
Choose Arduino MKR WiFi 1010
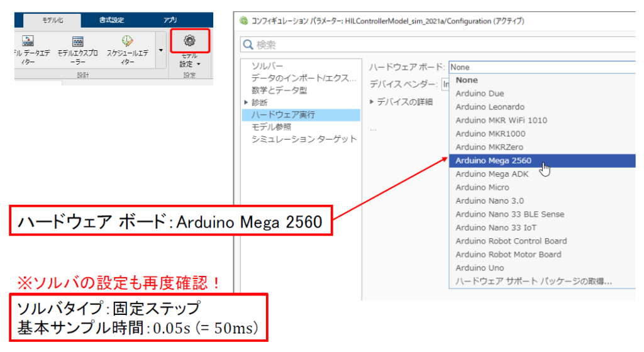tap(542, 120)
